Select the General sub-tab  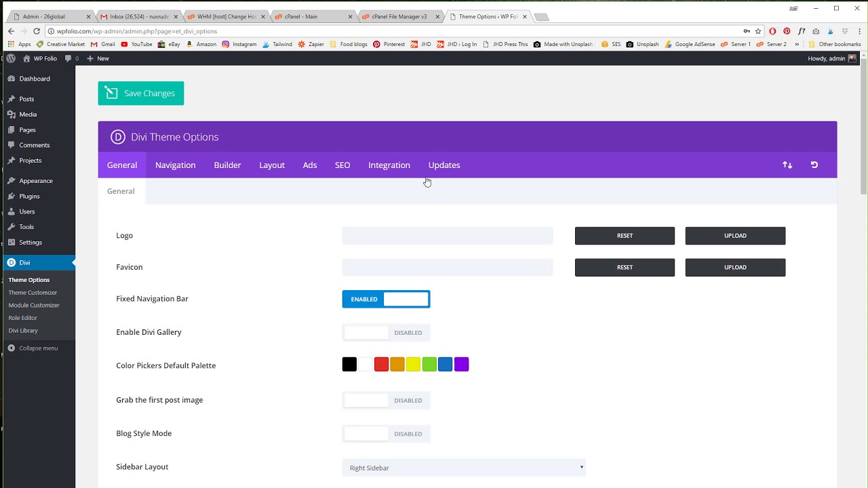(121, 191)
